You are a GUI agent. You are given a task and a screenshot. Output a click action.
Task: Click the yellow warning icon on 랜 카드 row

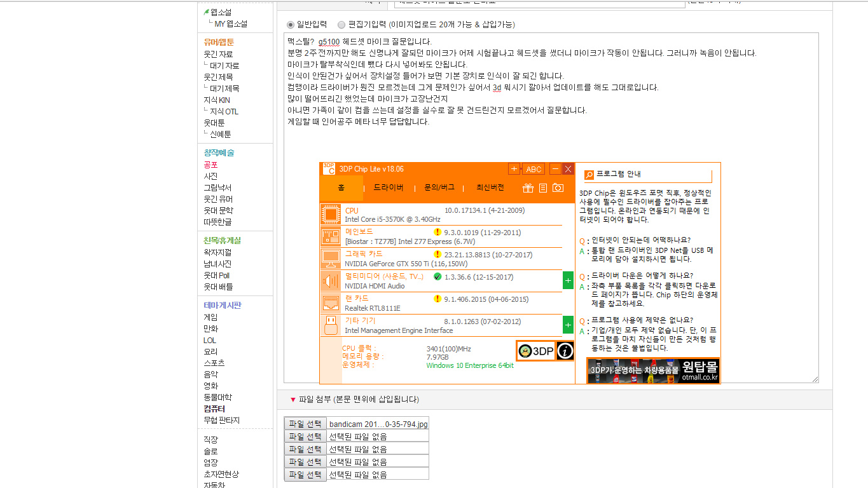pos(437,299)
